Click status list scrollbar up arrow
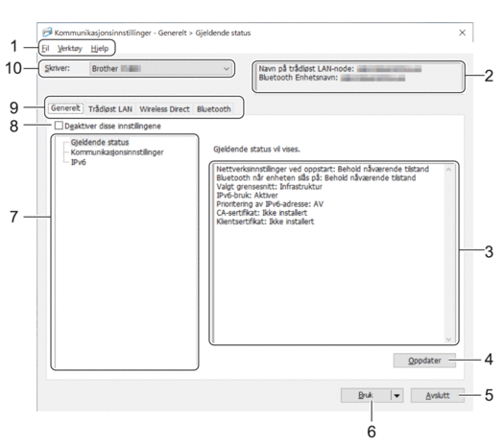504x444 pixels. coord(448,169)
